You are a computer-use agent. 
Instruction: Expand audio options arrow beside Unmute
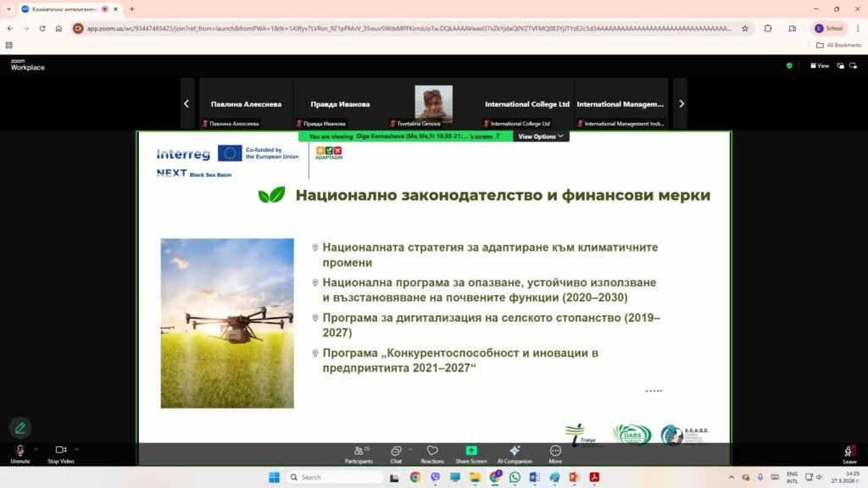(36, 449)
